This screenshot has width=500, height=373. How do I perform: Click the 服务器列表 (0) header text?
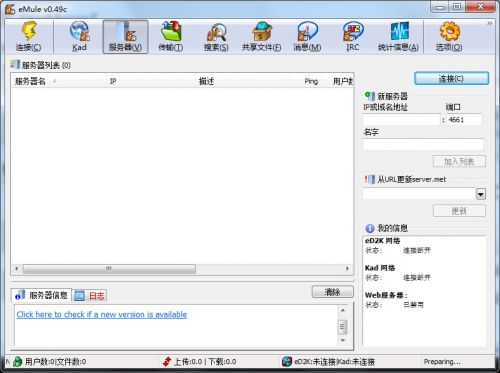pos(46,65)
